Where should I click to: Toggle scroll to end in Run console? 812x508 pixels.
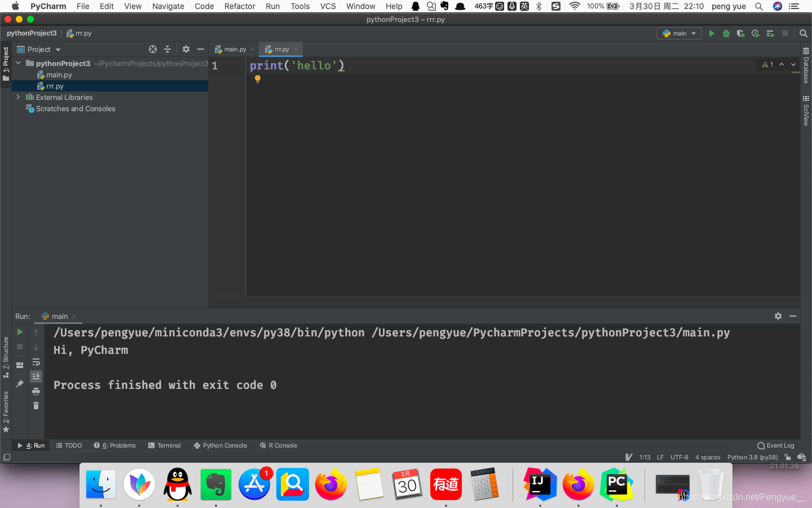point(36,376)
